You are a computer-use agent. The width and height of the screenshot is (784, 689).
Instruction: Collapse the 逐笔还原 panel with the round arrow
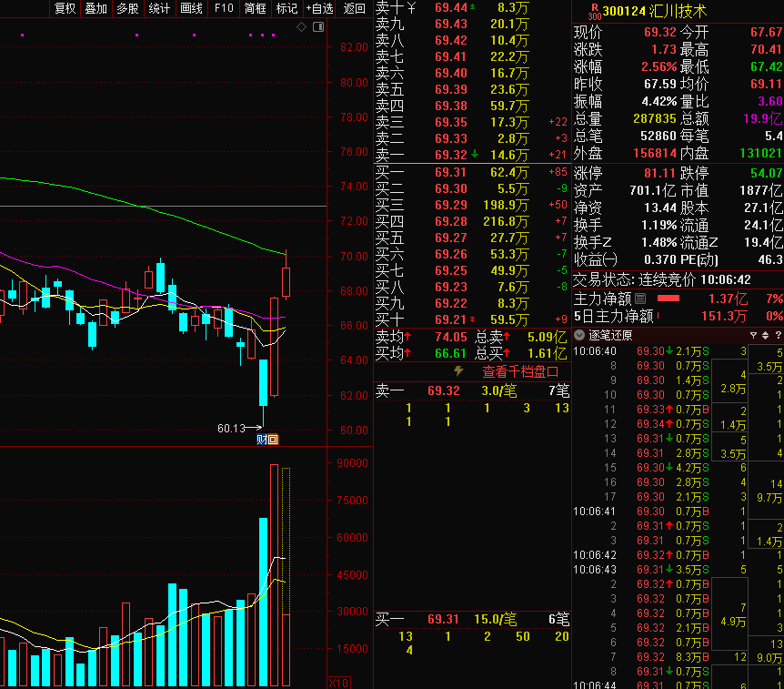click(x=580, y=335)
